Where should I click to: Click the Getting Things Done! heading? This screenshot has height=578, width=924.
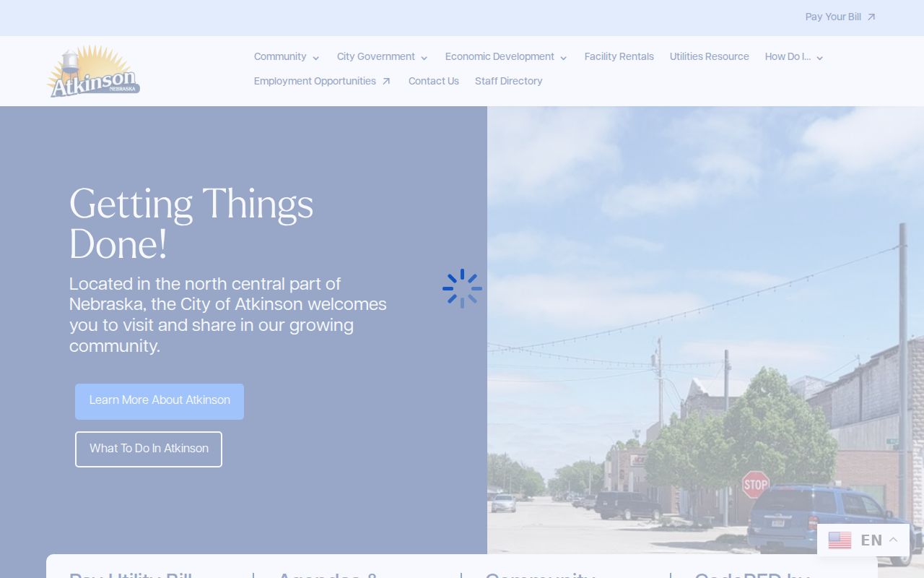pos(191,223)
